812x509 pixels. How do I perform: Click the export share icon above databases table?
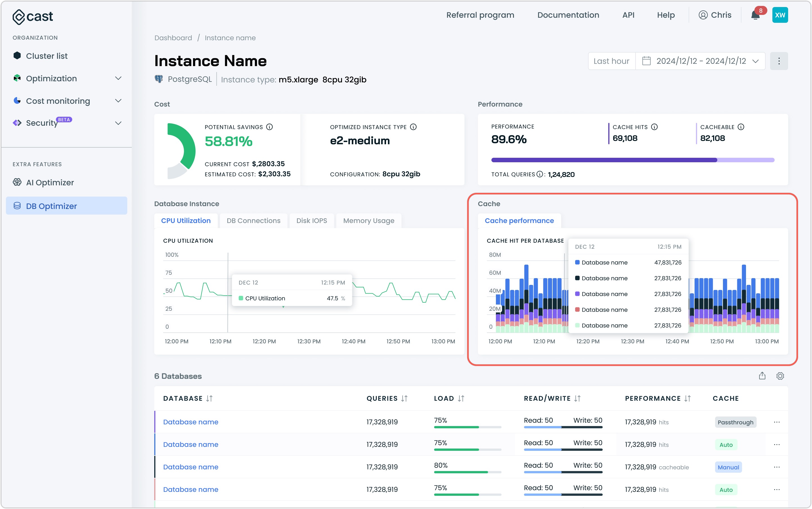pos(762,376)
